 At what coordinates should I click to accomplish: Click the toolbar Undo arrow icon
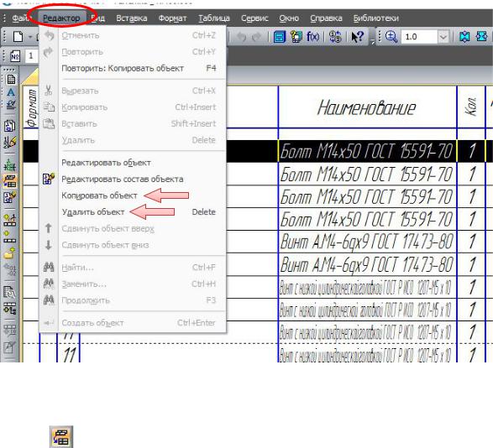[241, 37]
